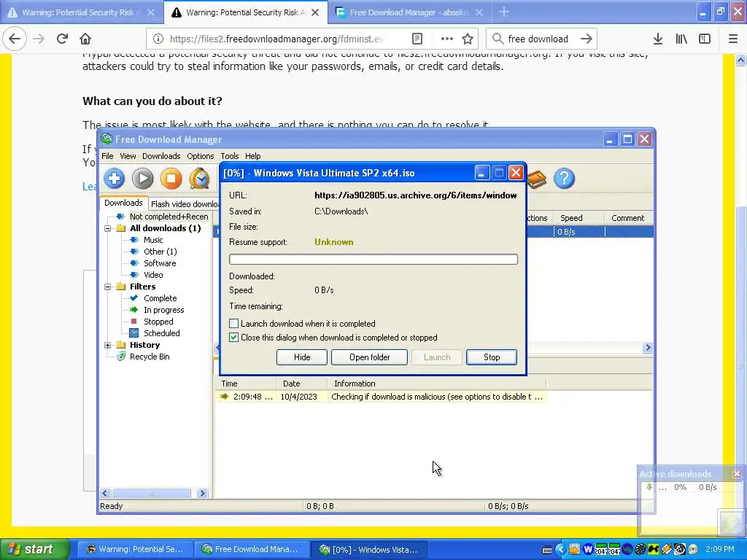Click the Start download play icon

[x=142, y=179]
